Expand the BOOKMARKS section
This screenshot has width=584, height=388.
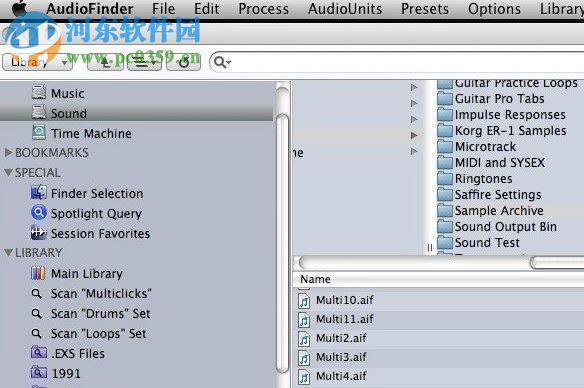click(x=8, y=152)
